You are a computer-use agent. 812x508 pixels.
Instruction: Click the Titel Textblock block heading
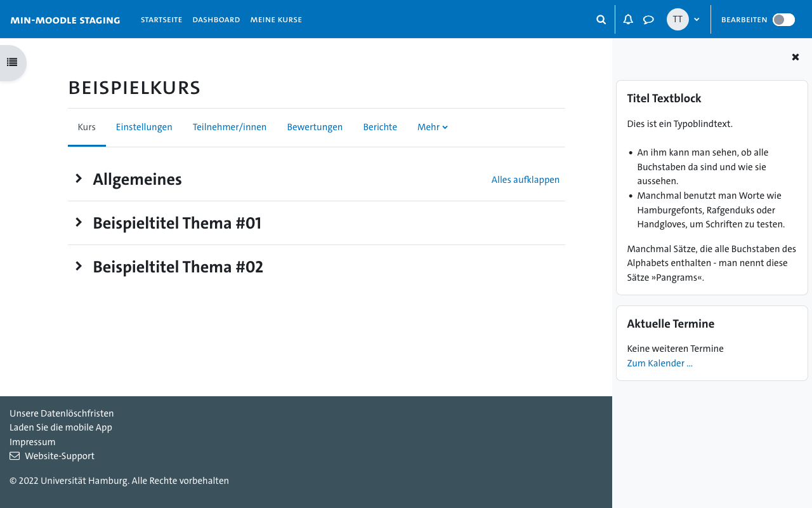click(664, 98)
